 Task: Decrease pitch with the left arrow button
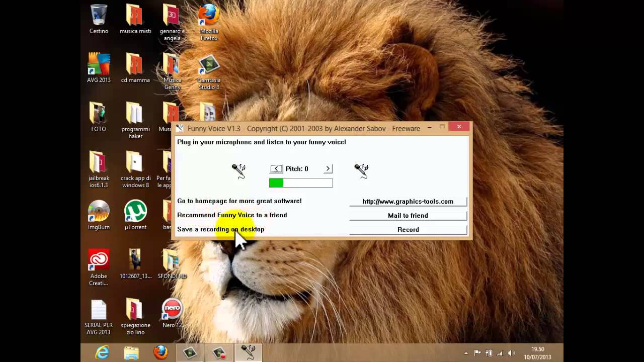[x=276, y=169]
